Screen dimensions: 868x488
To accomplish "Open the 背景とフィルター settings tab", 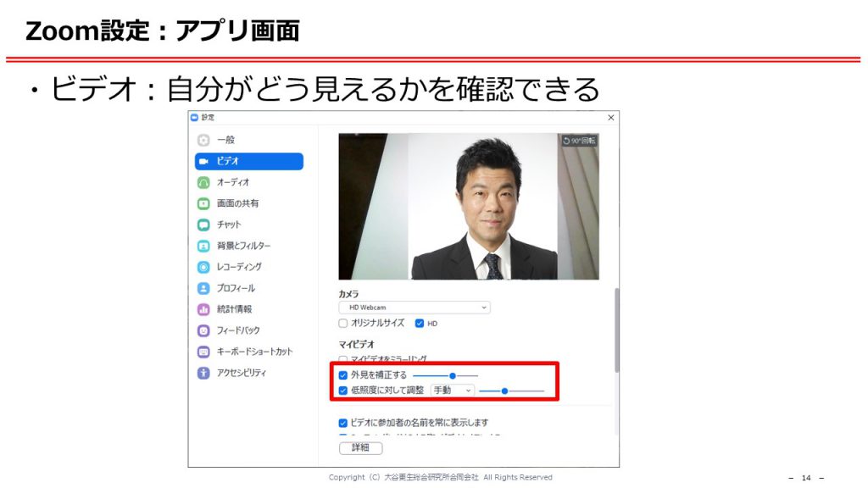I will [249, 247].
